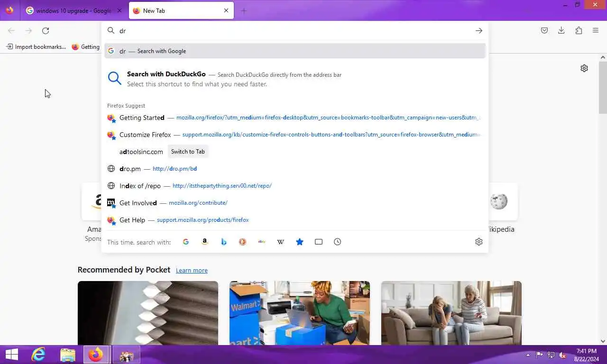The height and width of the screenshot is (364, 607).
Task: Launch Internet Explorer from taskbar
Action: (x=38, y=355)
